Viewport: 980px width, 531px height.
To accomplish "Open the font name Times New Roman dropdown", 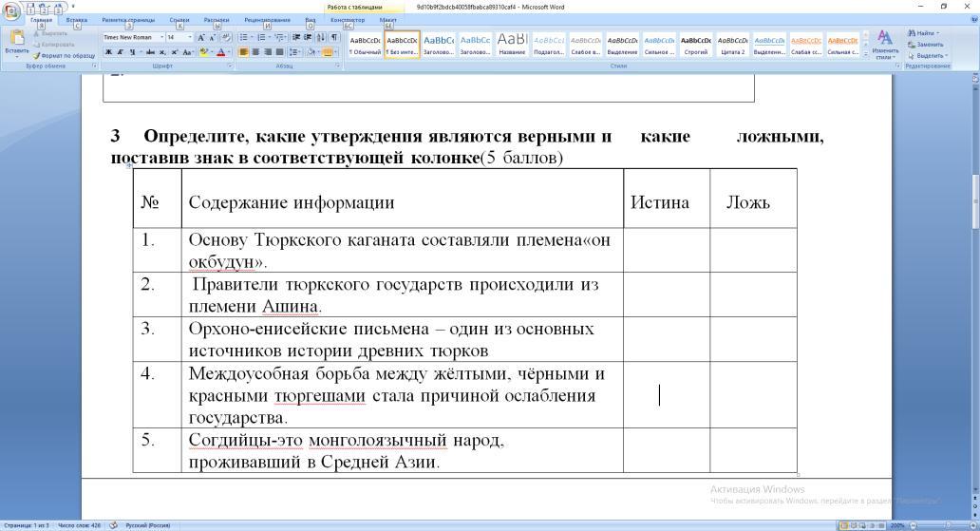I will 161,38.
